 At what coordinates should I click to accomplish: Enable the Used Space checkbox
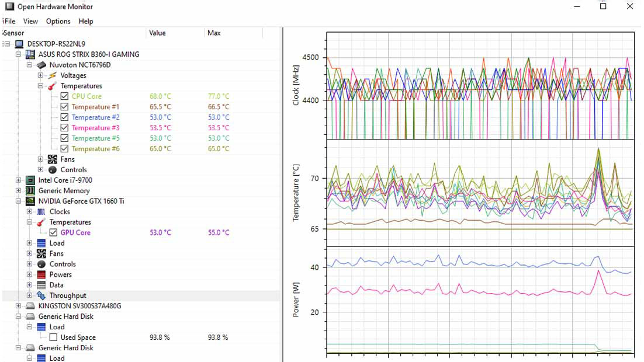pyautogui.click(x=53, y=337)
